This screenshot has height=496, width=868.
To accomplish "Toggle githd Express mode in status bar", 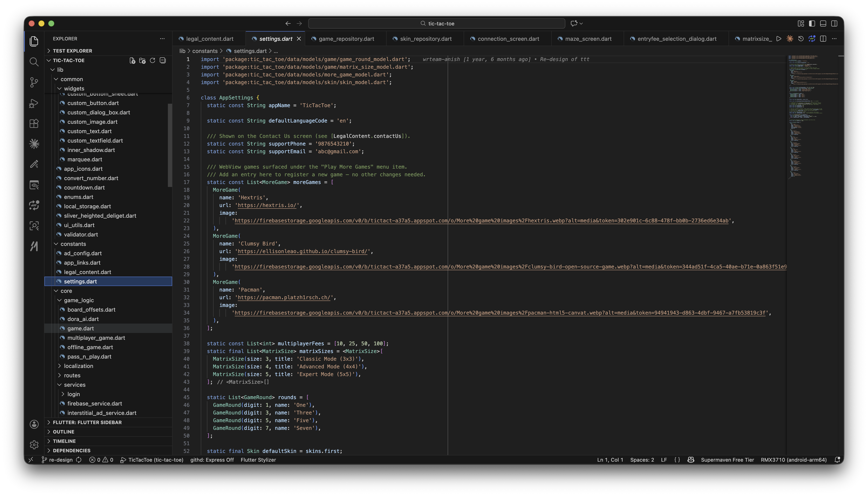I will [212, 460].
